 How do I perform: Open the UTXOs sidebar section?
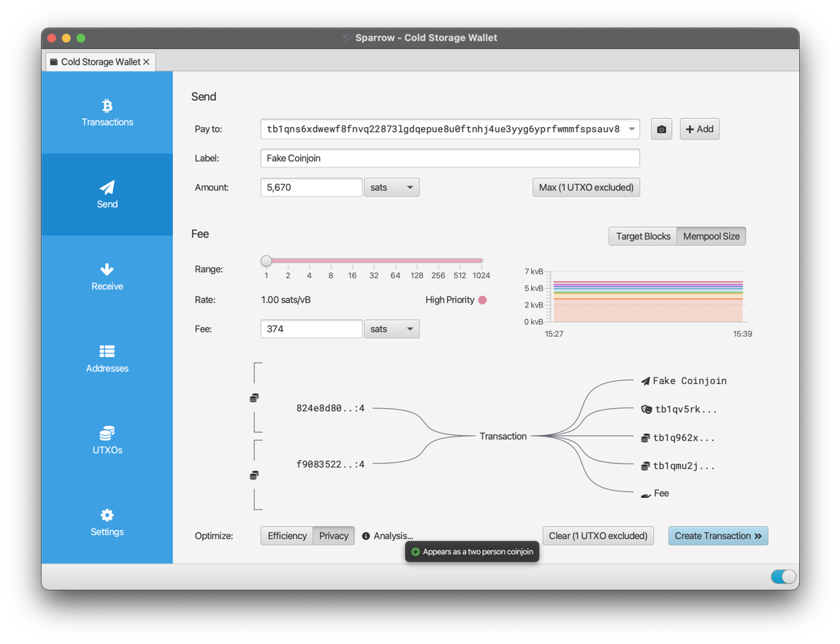point(107,440)
